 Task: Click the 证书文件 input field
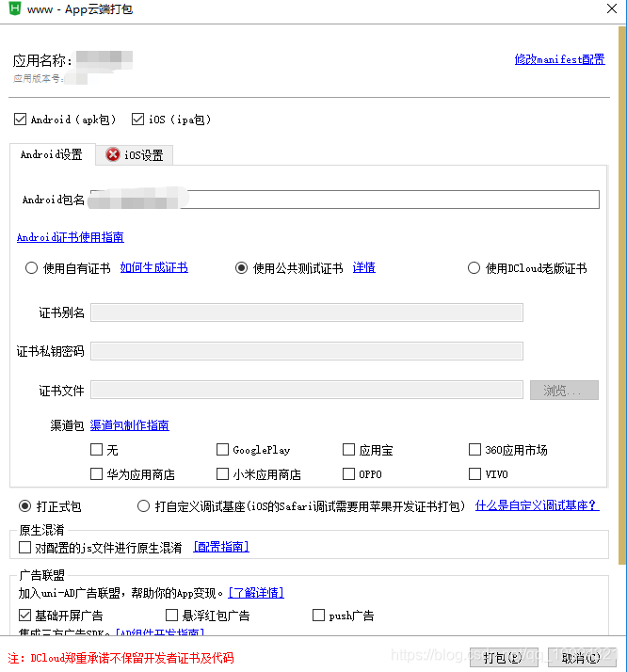306,390
